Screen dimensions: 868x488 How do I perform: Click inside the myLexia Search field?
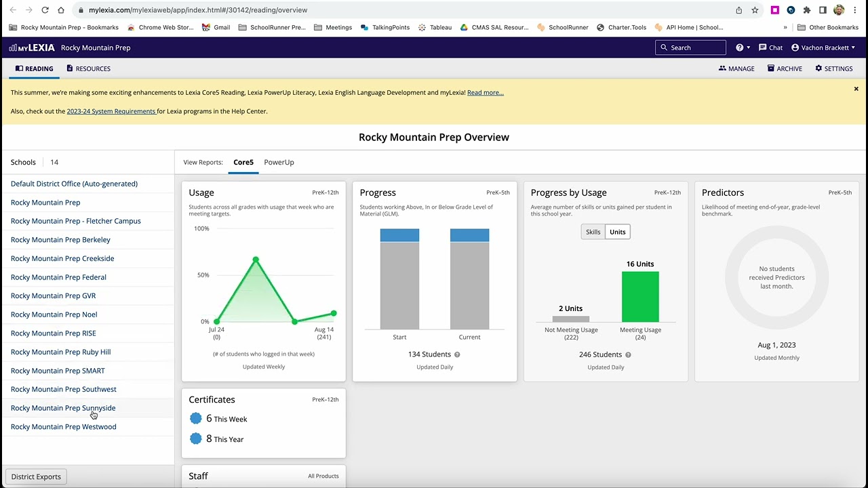pos(690,47)
